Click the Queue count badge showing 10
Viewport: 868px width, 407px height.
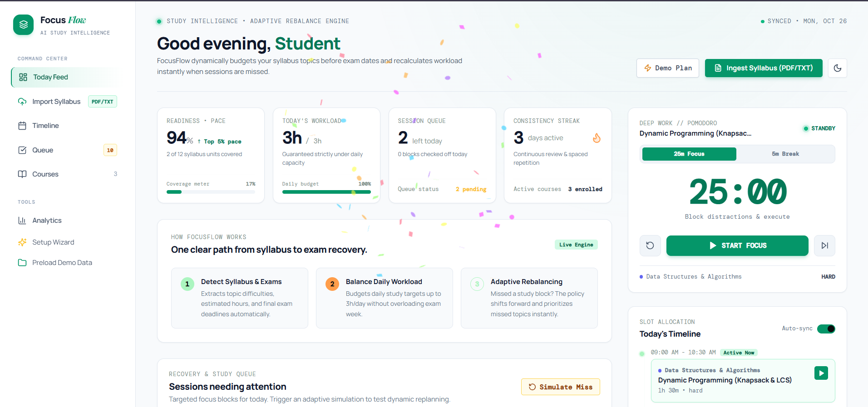110,150
